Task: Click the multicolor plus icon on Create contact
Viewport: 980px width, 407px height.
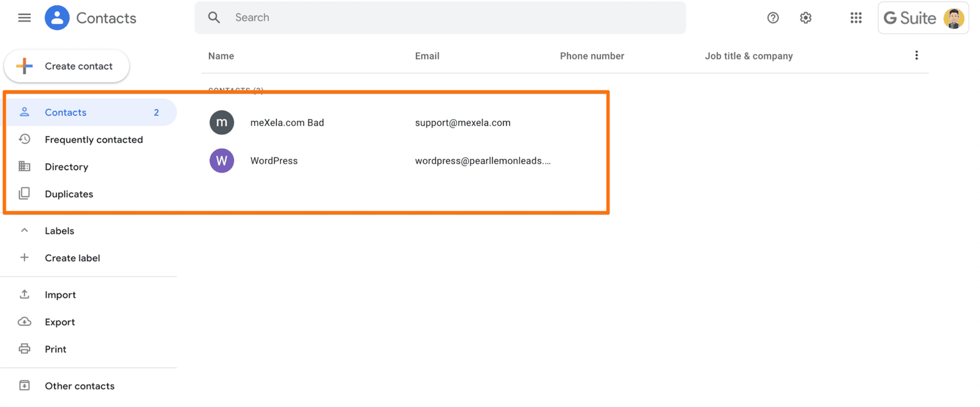Action: [x=24, y=66]
